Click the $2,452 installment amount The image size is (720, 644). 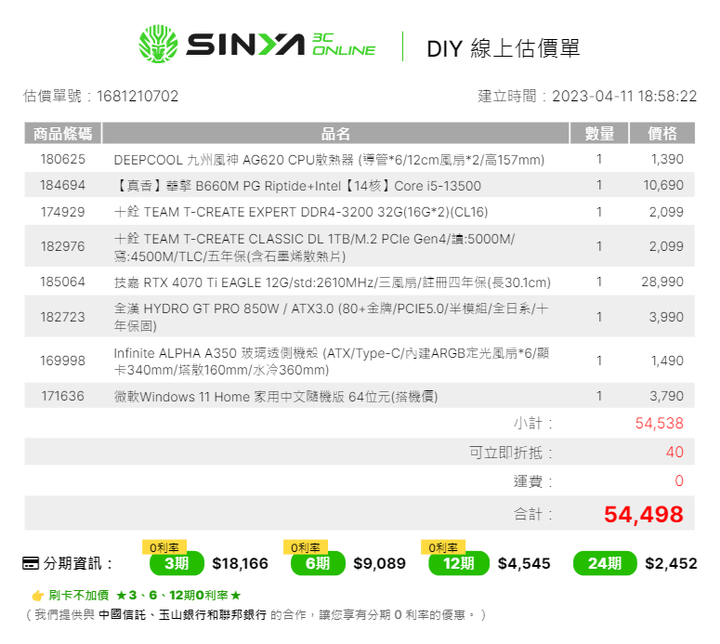pos(671,564)
